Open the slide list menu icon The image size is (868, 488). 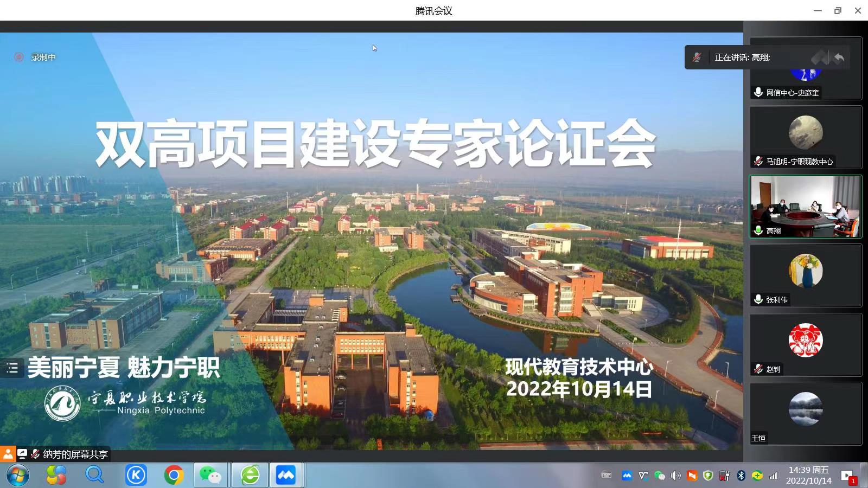pyautogui.click(x=12, y=369)
